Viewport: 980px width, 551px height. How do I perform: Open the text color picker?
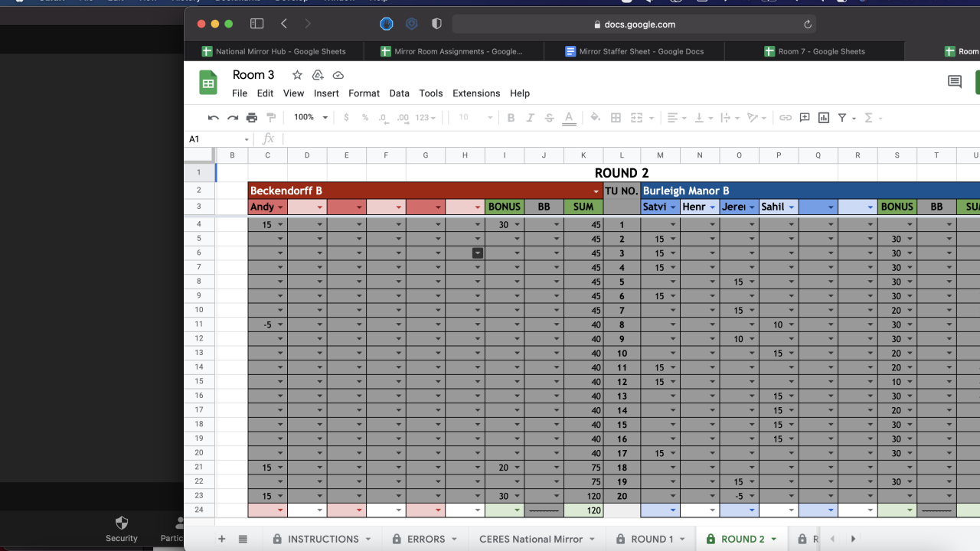[x=569, y=118]
